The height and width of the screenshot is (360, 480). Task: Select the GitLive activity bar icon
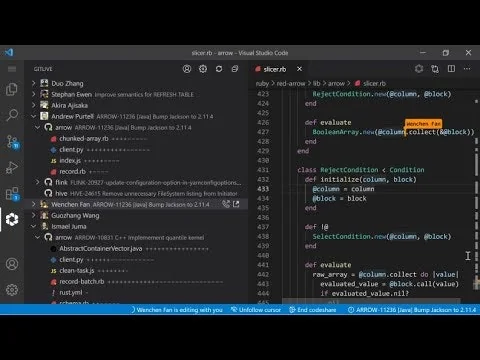[x=12, y=220]
